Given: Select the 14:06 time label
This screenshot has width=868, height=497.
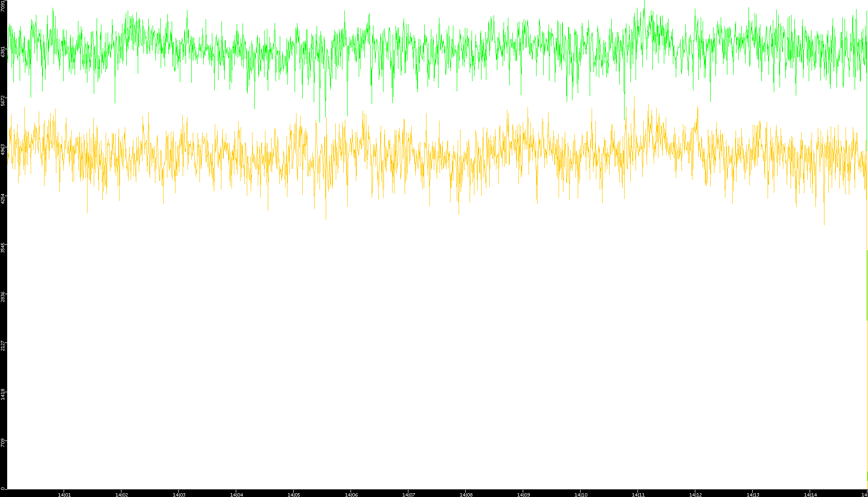Looking at the screenshot, I should [x=351, y=495].
